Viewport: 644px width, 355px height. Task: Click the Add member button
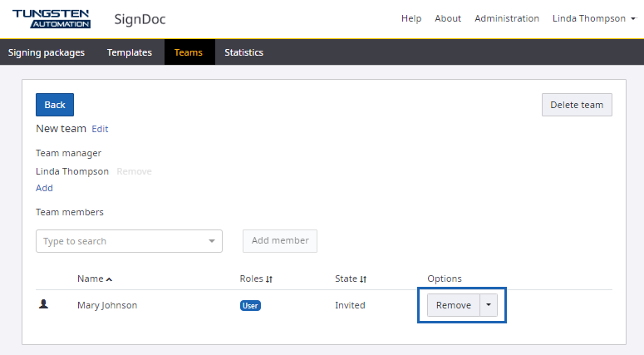click(x=280, y=241)
